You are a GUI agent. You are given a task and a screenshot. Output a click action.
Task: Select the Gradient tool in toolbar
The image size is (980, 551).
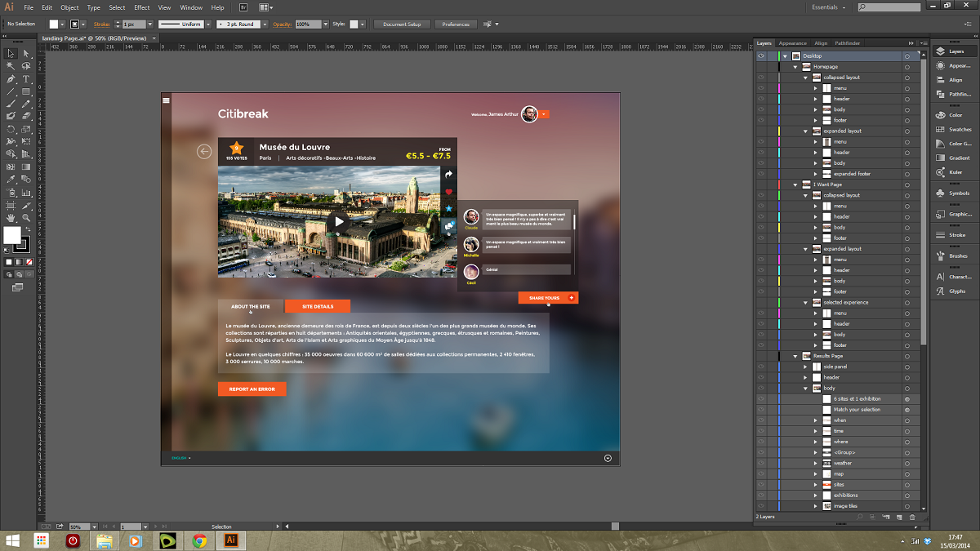[26, 167]
